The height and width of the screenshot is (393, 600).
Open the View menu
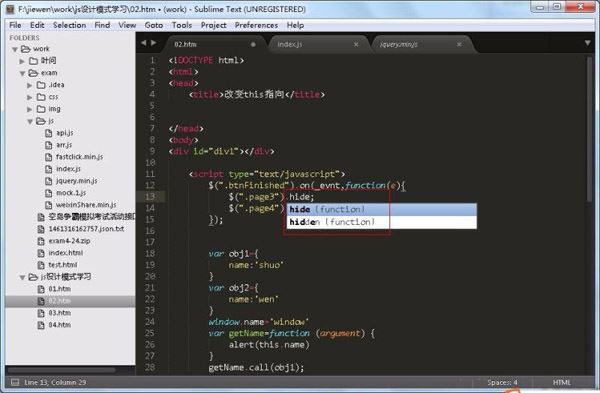[127, 25]
